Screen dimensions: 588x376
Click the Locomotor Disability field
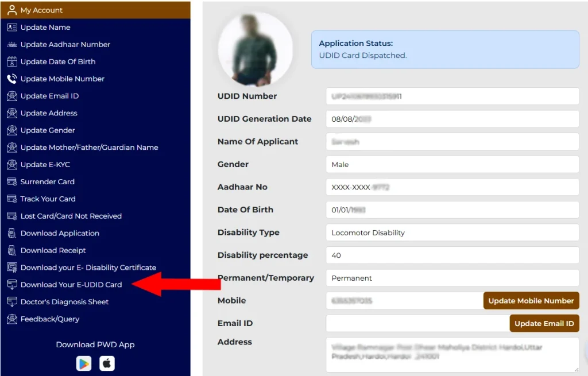point(452,233)
